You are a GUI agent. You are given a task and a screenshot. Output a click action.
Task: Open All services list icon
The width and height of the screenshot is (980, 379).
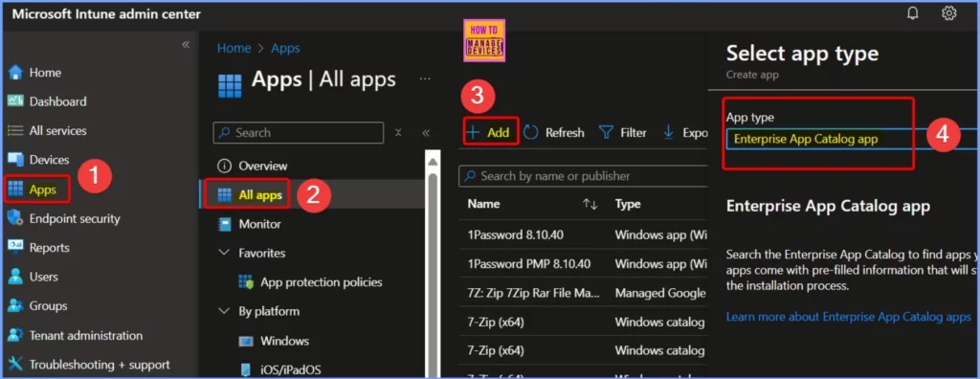[x=15, y=131]
